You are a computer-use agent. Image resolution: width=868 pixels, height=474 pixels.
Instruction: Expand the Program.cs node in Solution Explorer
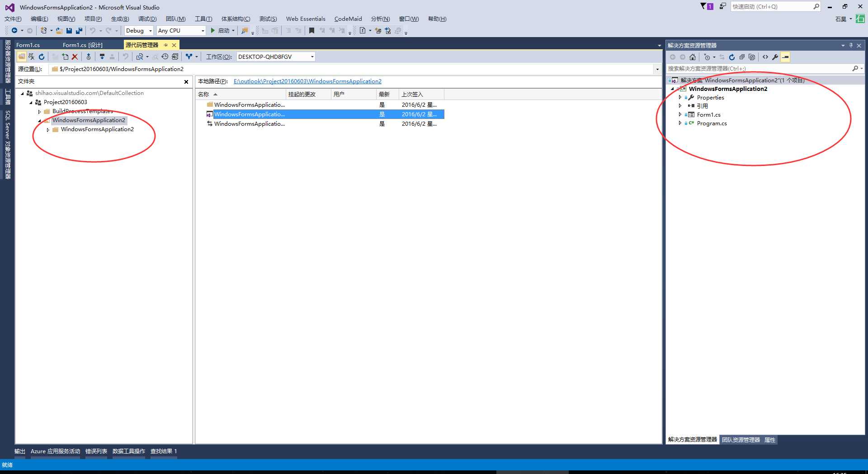click(680, 123)
